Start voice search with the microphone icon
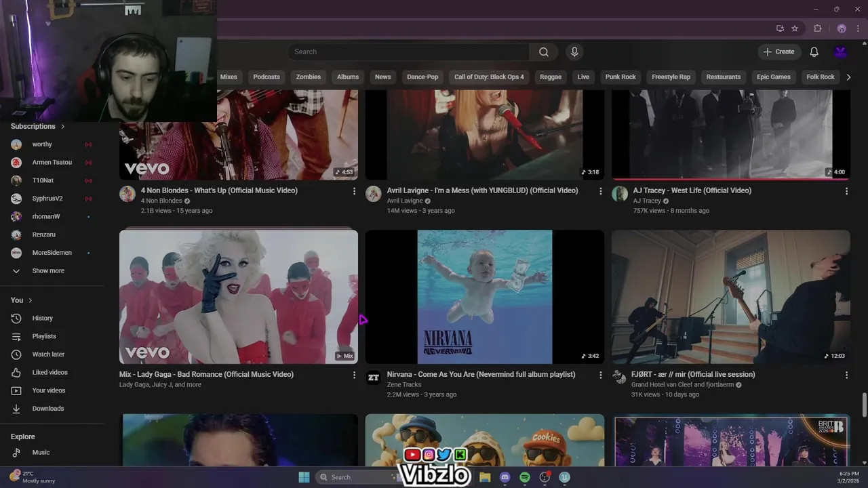Screen dimensions: 868x488 pyautogui.click(x=574, y=52)
